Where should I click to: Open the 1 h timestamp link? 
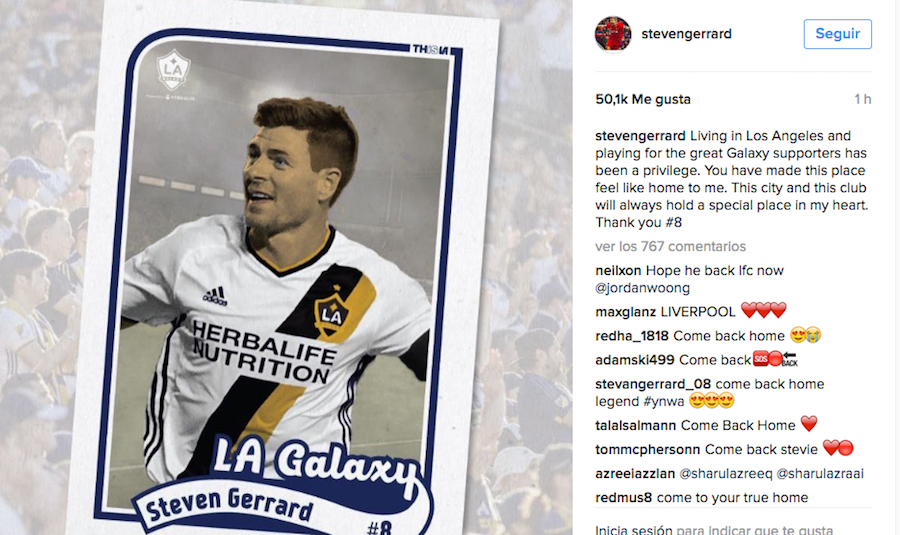tap(863, 99)
